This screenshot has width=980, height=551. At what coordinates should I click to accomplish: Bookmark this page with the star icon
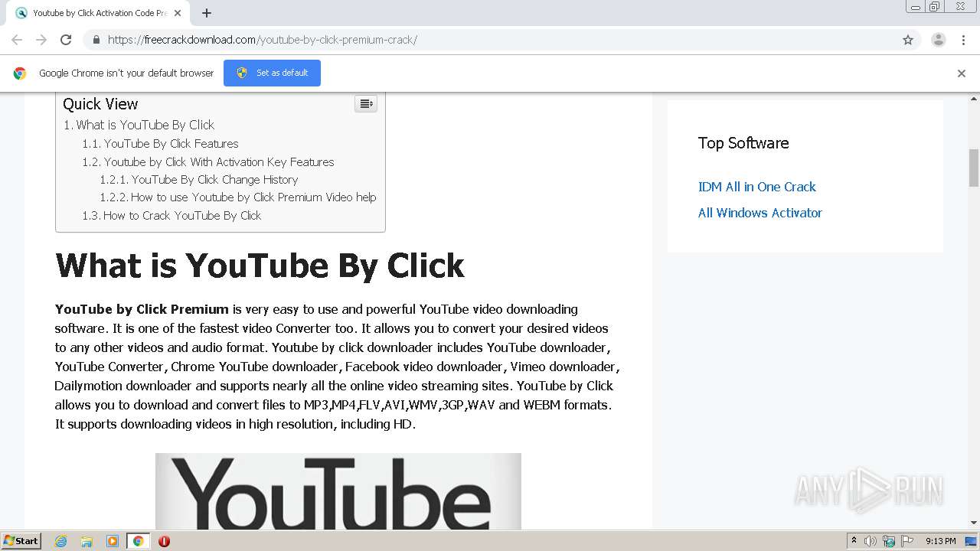coord(908,40)
